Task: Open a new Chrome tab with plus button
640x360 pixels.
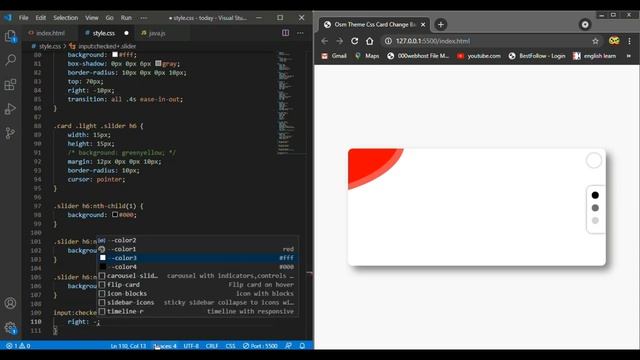Action: pos(440,24)
